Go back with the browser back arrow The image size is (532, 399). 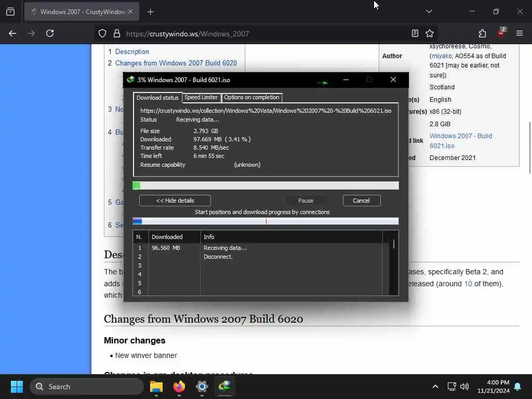(x=12, y=33)
